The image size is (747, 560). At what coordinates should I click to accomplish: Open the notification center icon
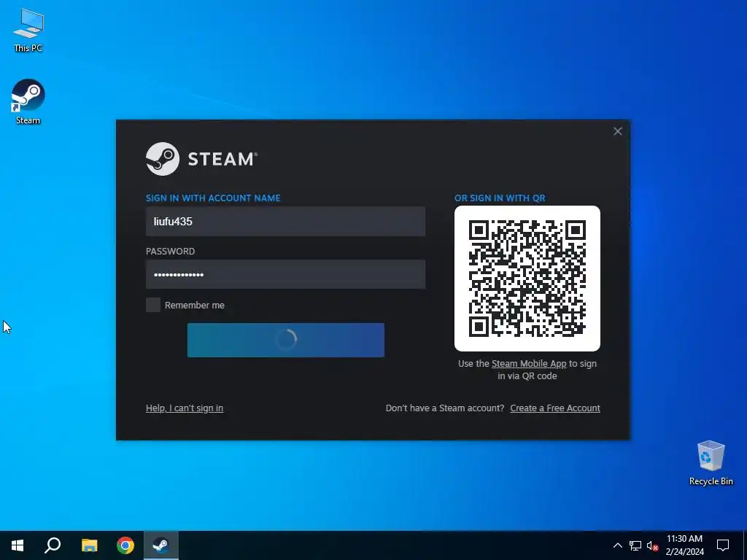(723, 545)
